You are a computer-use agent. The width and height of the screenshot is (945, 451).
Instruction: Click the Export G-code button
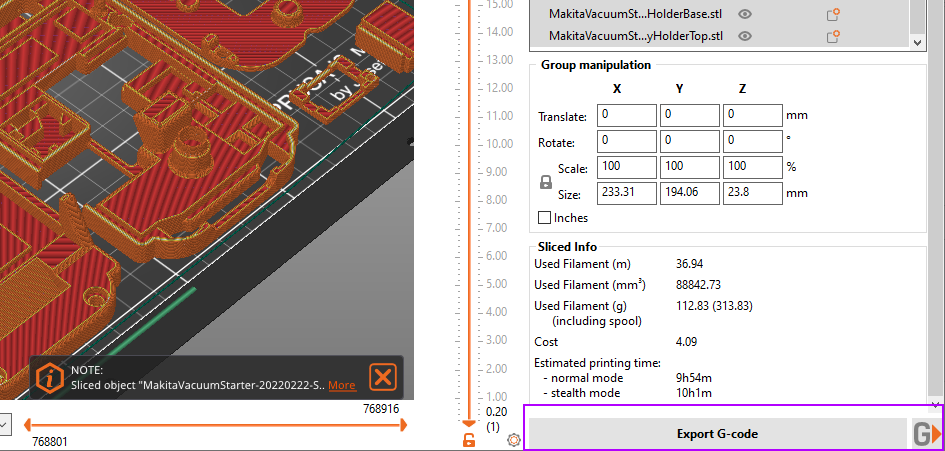point(716,434)
